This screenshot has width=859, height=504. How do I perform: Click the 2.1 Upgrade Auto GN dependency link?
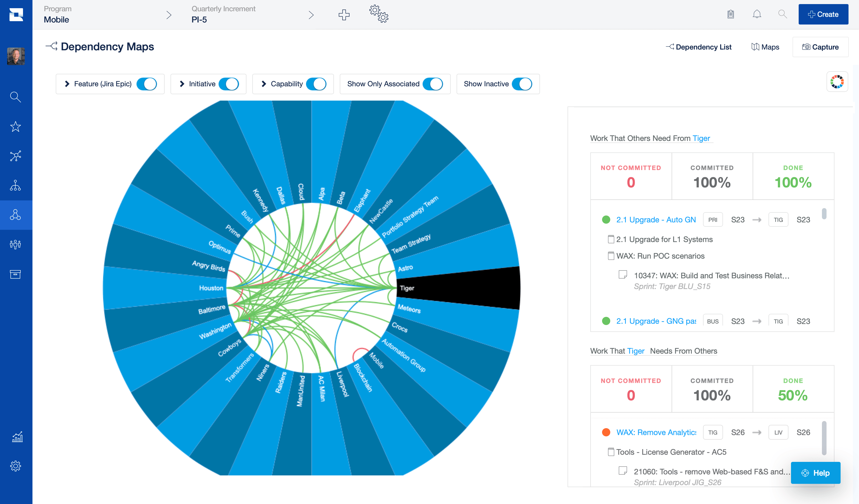click(x=656, y=220)
